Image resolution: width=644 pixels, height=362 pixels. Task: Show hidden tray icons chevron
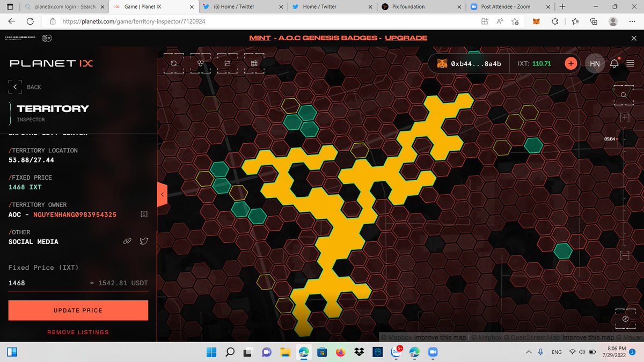pyautogui.click(x=528, y=352)
